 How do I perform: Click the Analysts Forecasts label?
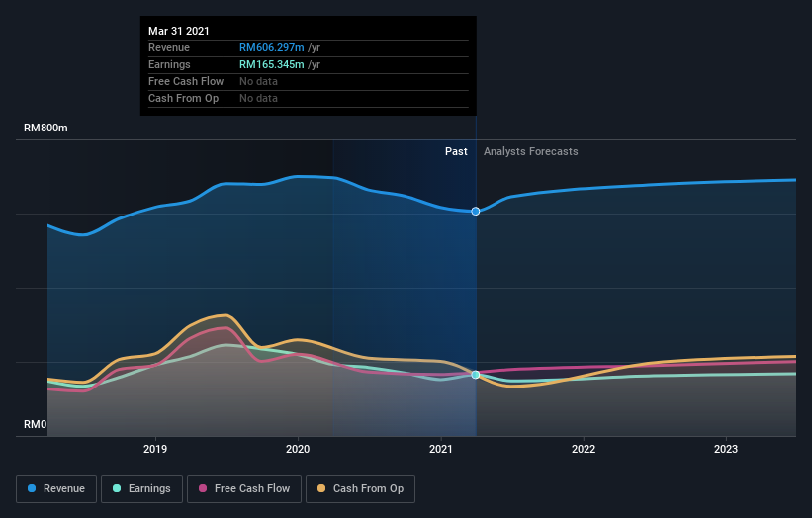coord(531,151)
